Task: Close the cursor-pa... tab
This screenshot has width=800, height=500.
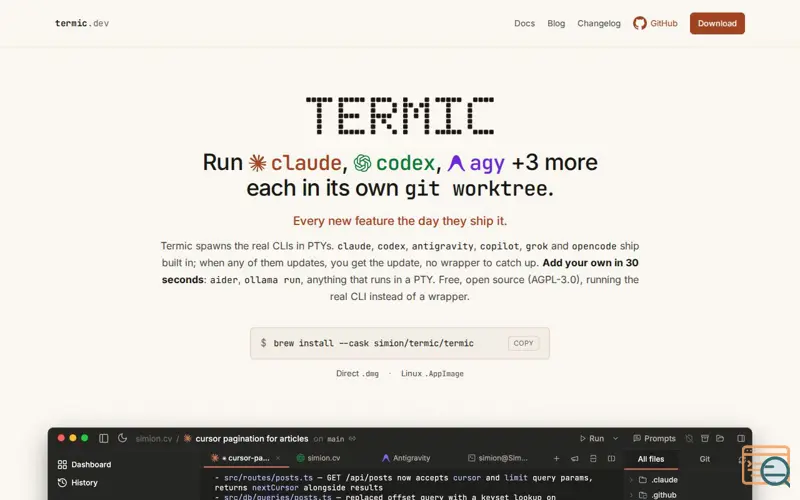Action: pyautogui.click(x=278, y=458)
